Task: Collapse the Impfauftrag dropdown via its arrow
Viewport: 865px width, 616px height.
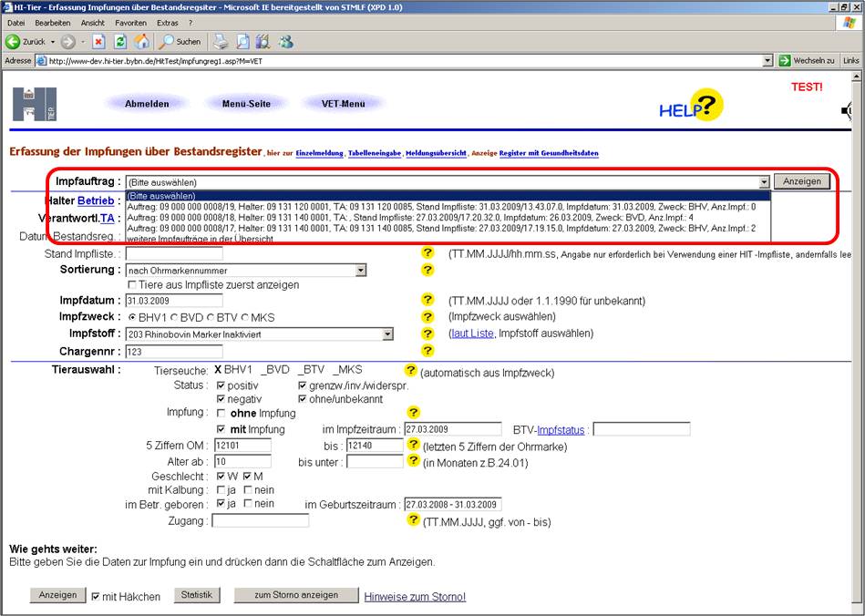Action: 764,181
